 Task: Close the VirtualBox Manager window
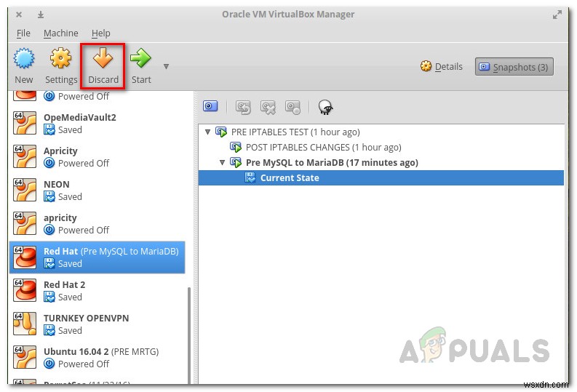[19, 15]
